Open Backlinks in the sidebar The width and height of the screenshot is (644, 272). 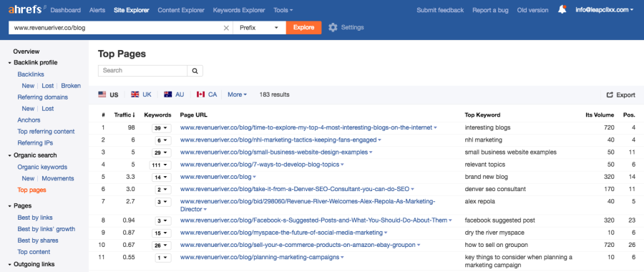(31, 74)
